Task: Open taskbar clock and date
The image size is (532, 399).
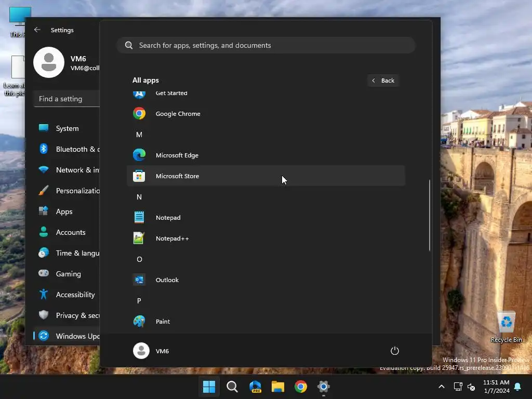Action: point(496,387)
